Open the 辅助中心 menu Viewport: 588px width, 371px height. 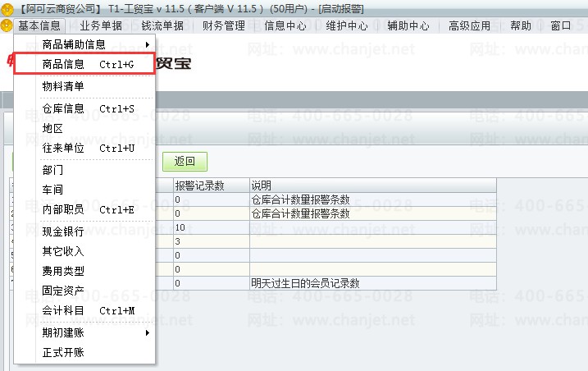(408, 25)
